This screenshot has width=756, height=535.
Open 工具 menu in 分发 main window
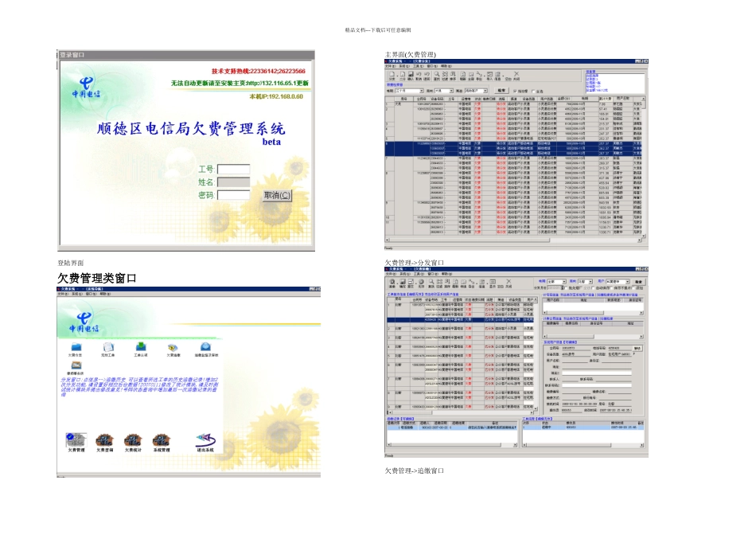[419, 66]
